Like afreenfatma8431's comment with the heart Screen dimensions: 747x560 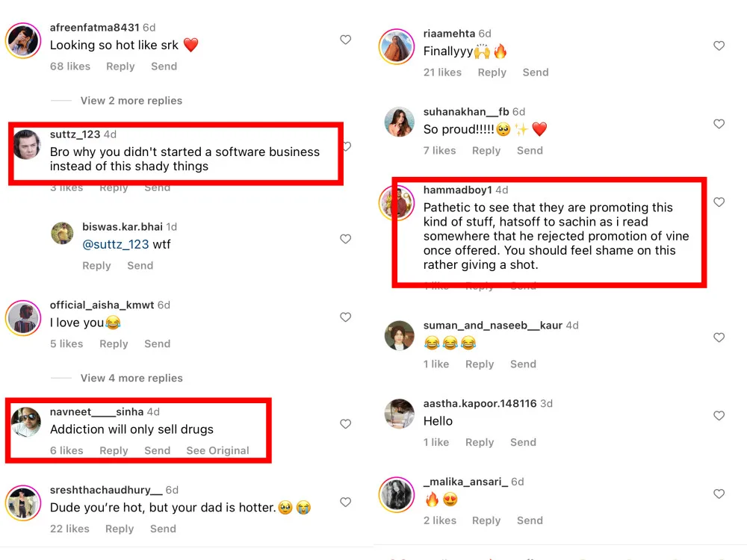coord(345,40)
